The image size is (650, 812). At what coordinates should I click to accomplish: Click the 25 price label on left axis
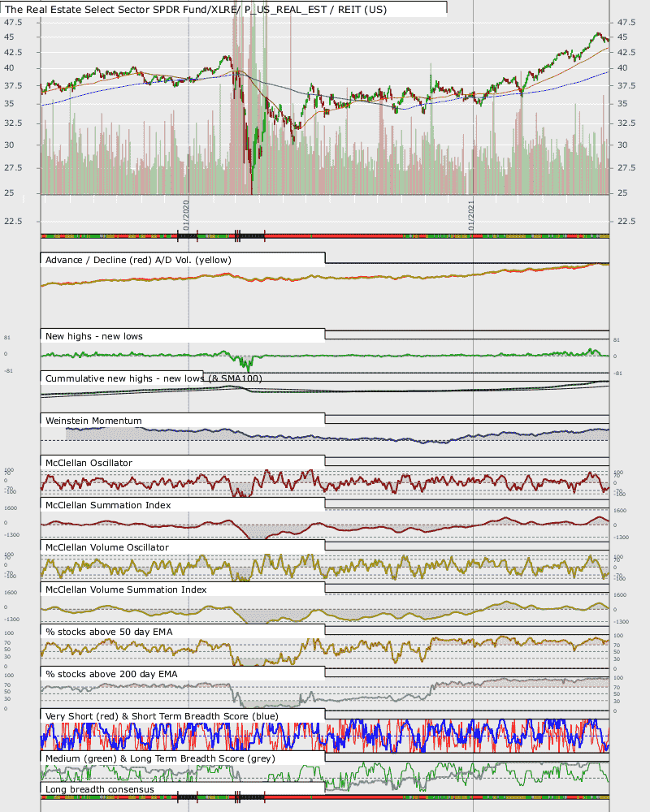9,192
